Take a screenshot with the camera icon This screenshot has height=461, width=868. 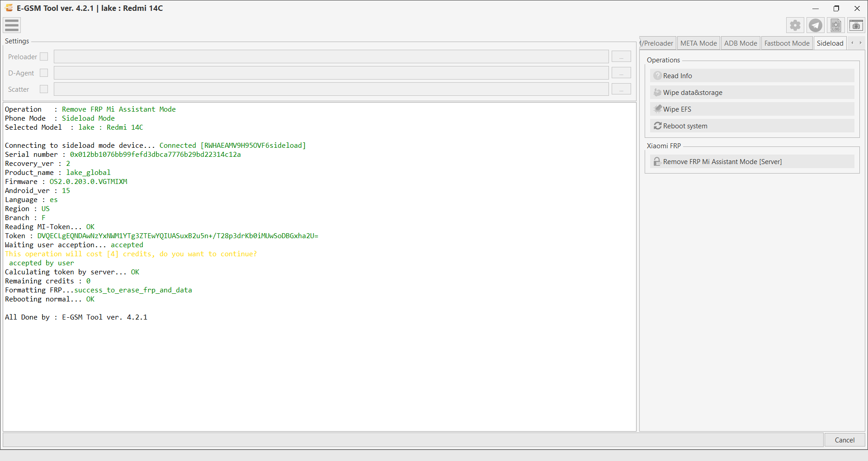pos(856,25)
